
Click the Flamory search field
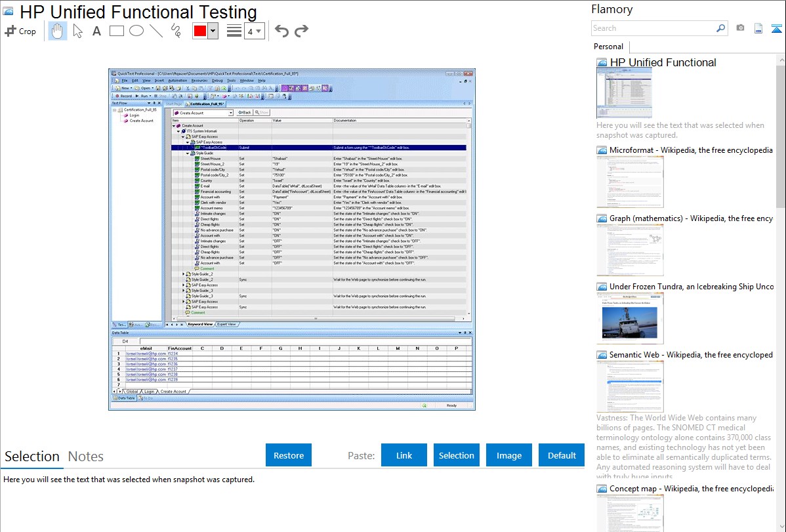[653, 28]
